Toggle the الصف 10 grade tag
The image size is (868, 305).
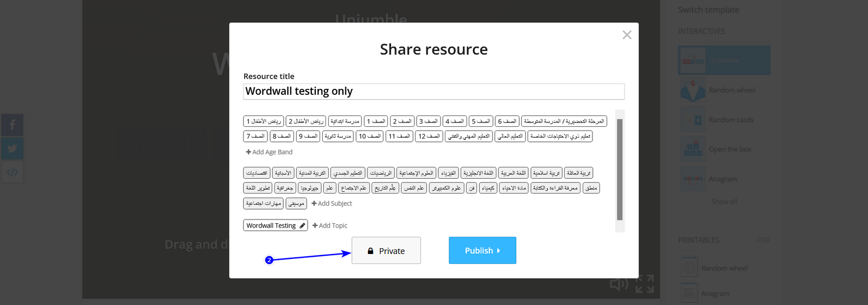point(369,137)
